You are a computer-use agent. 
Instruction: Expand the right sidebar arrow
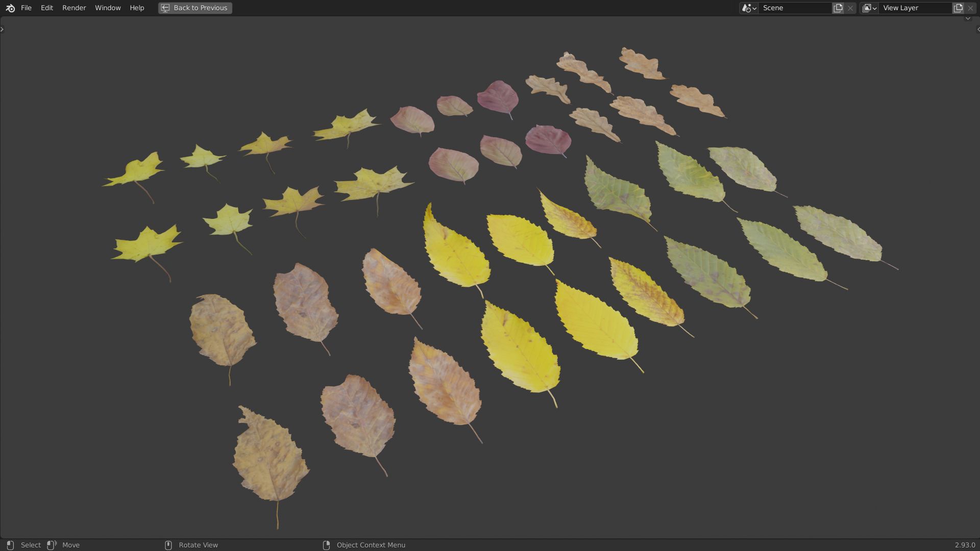point(977,29)
